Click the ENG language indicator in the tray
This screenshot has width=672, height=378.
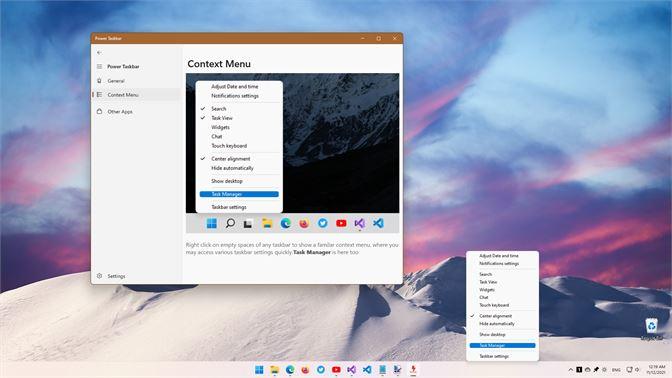[x=616, y=370]
